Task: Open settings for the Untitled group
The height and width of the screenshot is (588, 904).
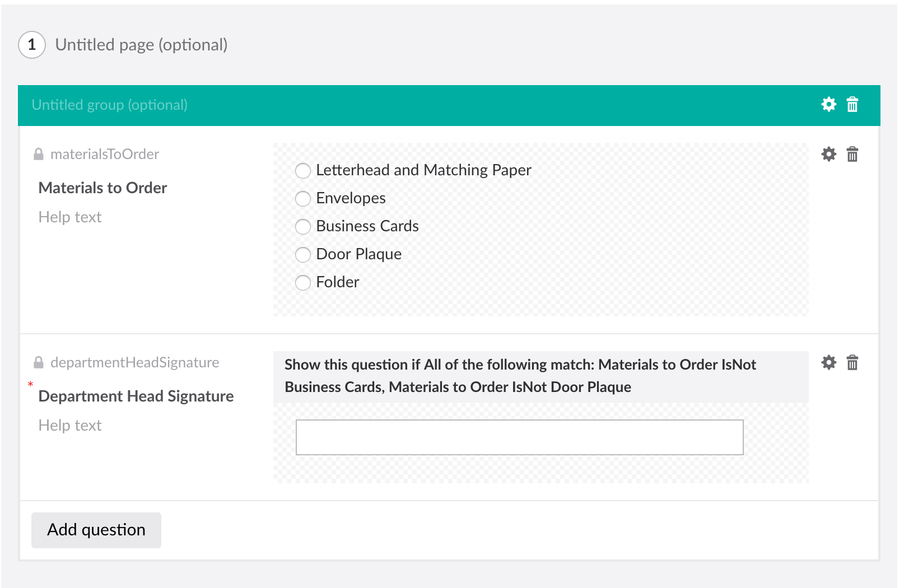Action: 829,104
